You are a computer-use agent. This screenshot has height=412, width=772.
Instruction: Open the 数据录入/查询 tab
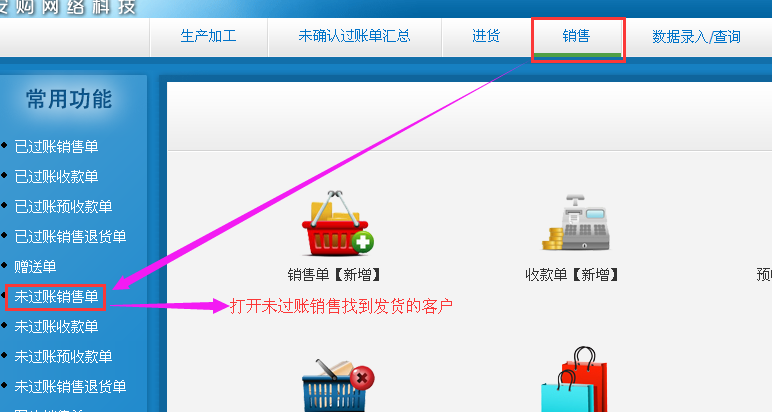[696, 37]
